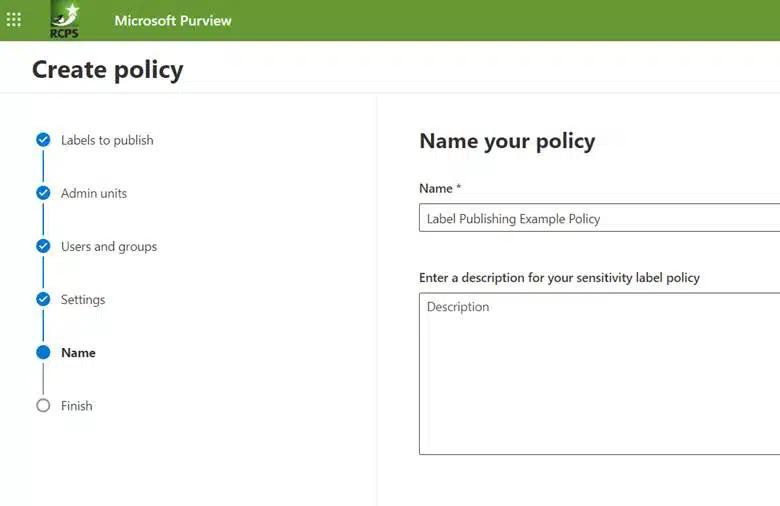
Task: Click the empty Finish step circle
Action: click(43, 405)
